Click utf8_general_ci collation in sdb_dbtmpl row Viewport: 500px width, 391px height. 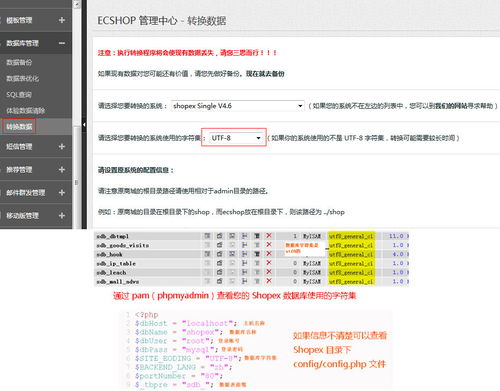click(351, 236)
